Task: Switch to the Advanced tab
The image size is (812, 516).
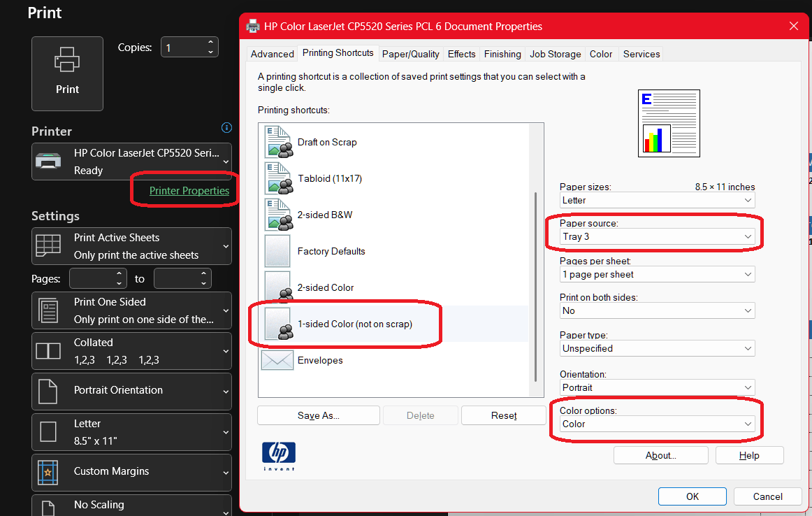Action: tap(272, 54)
